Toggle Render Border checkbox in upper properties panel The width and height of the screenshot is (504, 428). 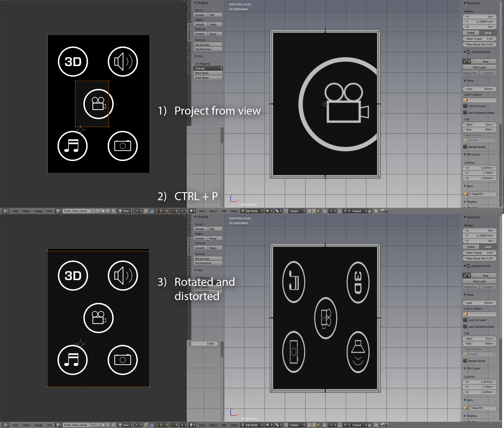pyautogui.click(x=465, y=147)
